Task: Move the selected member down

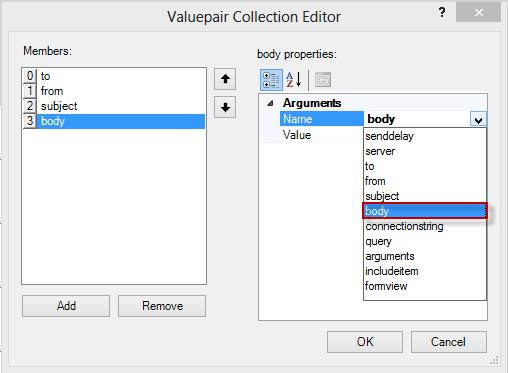Action: click(x=225, y=107)
